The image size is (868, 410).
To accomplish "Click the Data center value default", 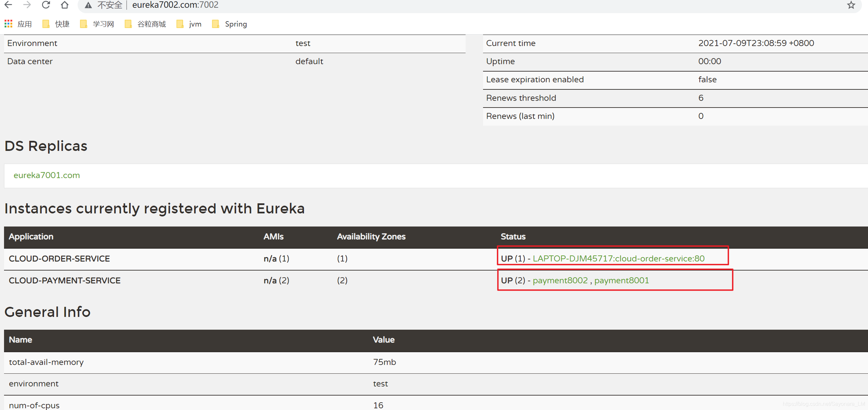I will (x=309, y=61).
